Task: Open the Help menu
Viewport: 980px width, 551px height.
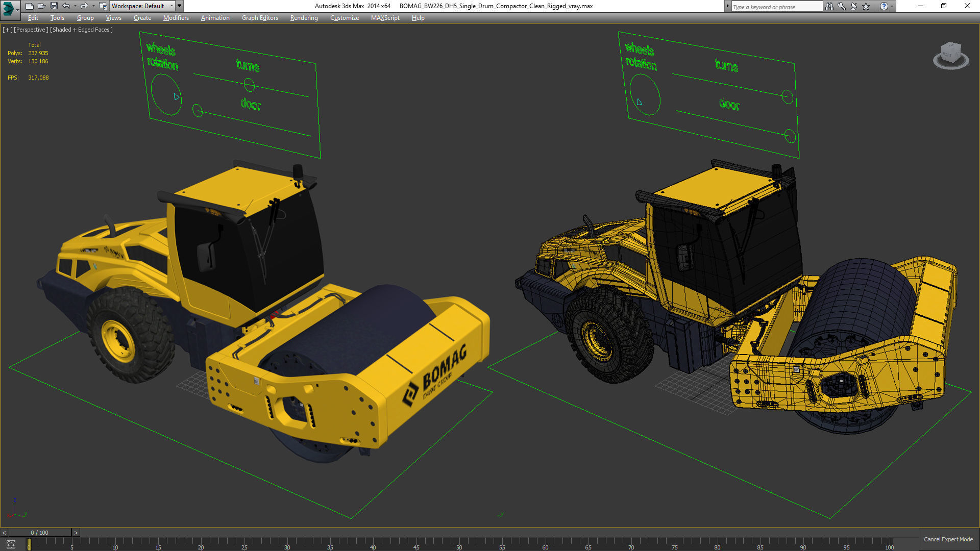Action: point(418,18)
